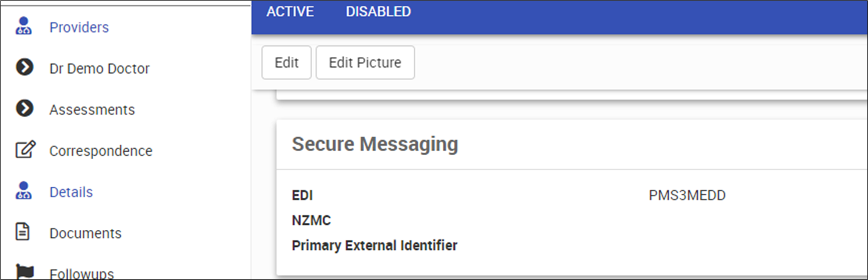
Task: Open the Documents label in the sidebar
Action: [85, 233]
